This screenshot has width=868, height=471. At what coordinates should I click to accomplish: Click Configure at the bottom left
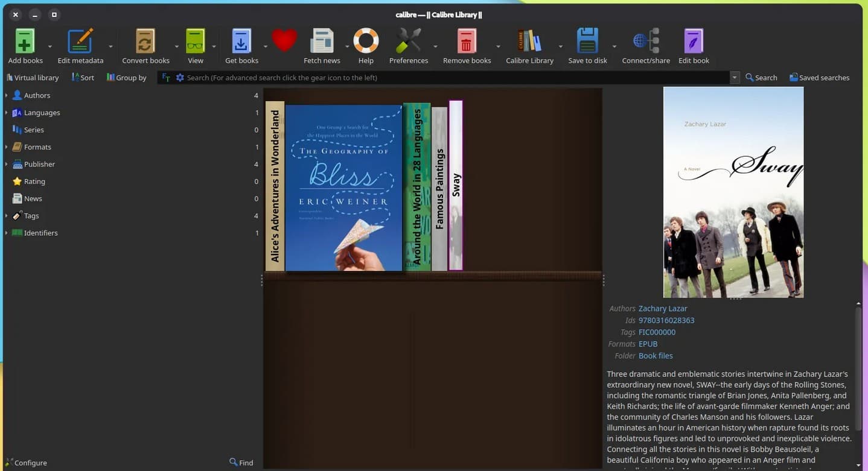[26, 463]
